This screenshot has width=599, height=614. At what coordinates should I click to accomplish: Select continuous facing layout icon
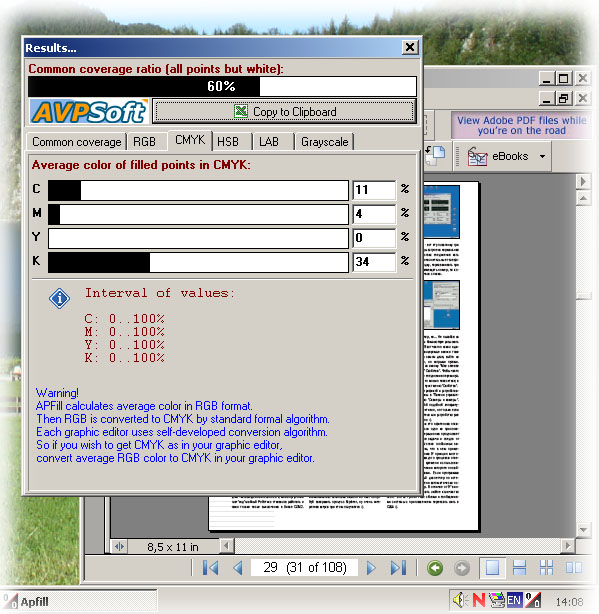click(x=547, y=567)
